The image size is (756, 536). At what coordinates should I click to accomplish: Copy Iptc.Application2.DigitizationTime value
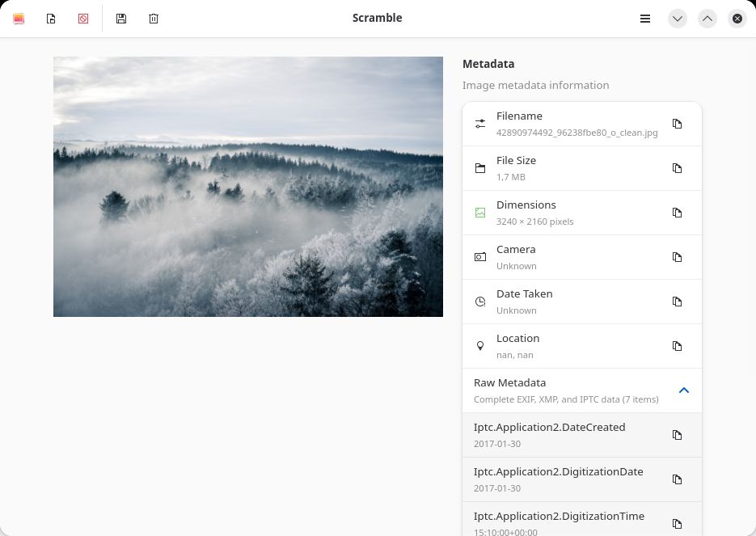click(x=677, y=524)
